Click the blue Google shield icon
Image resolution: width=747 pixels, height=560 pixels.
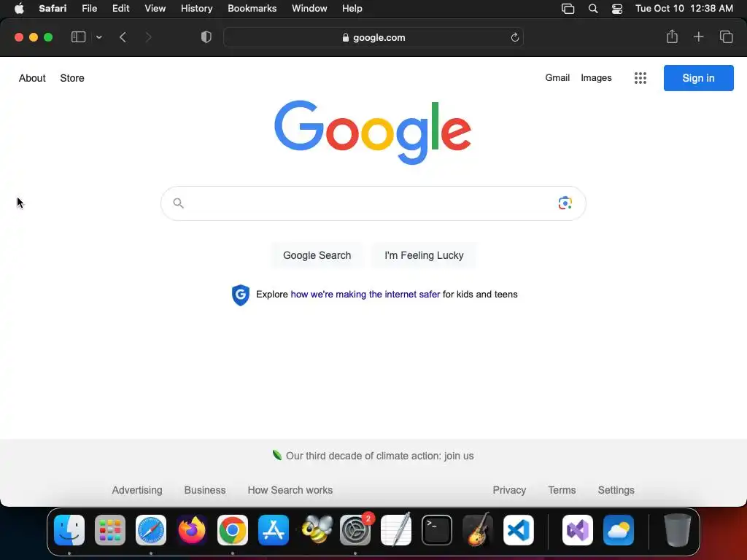click(x=241, y=295)
